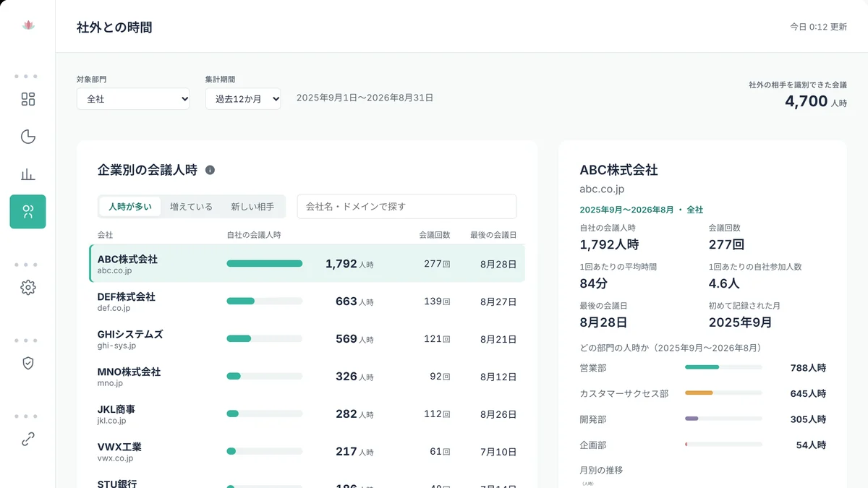Select the people icon in sidebar

pyautogui.click(x=28, y=212)
